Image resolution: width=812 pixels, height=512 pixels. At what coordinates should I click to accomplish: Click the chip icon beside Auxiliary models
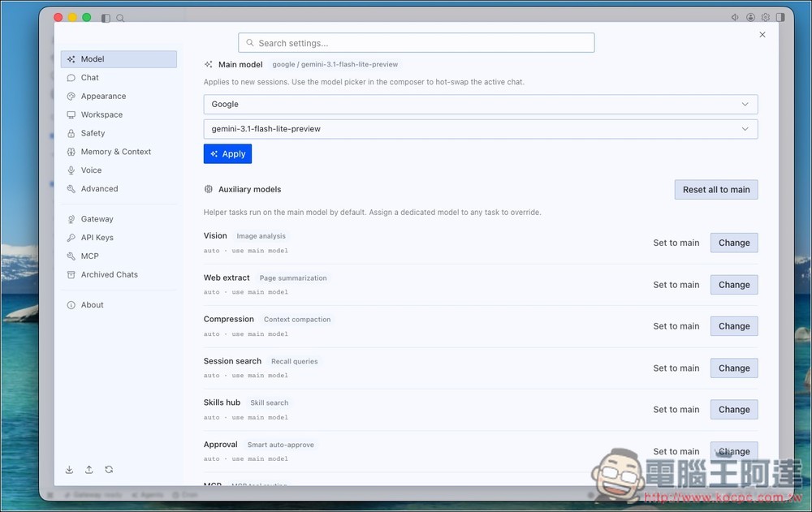pyautogui.click(x=208, y=190)
